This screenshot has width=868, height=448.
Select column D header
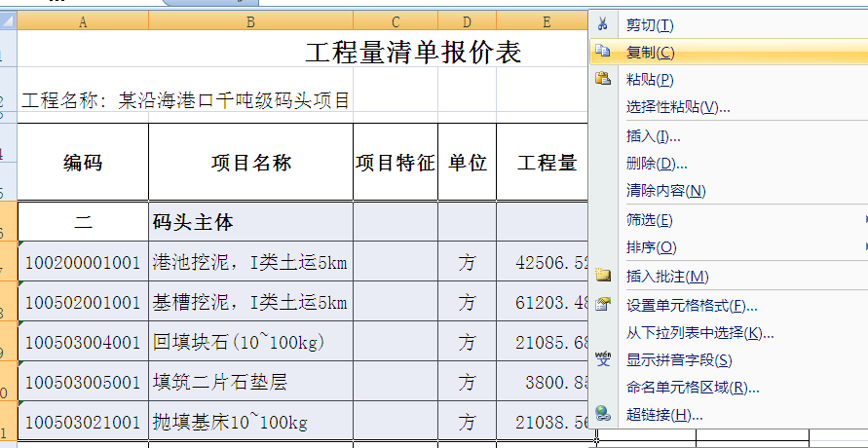[467, 21]
